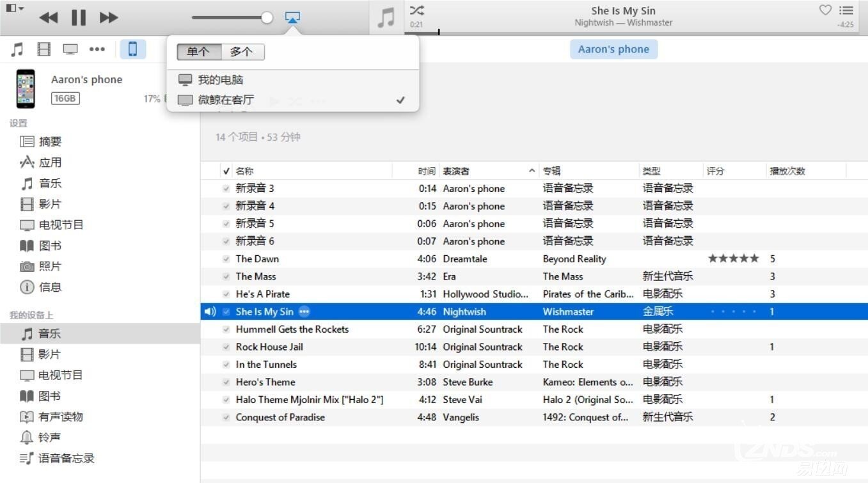Screen dimensions: 868x483
Task: Open the Up Next list icon
Action: pyautogui.click(x=846, y=10)
